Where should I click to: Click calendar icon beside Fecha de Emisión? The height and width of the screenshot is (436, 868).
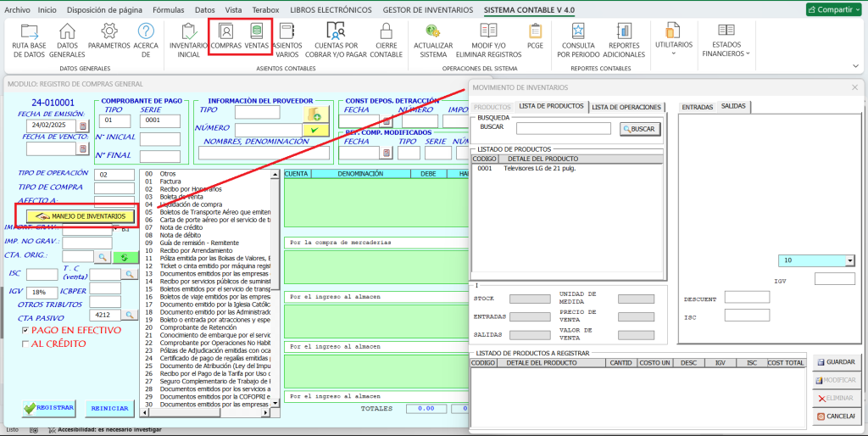(83, 126)
